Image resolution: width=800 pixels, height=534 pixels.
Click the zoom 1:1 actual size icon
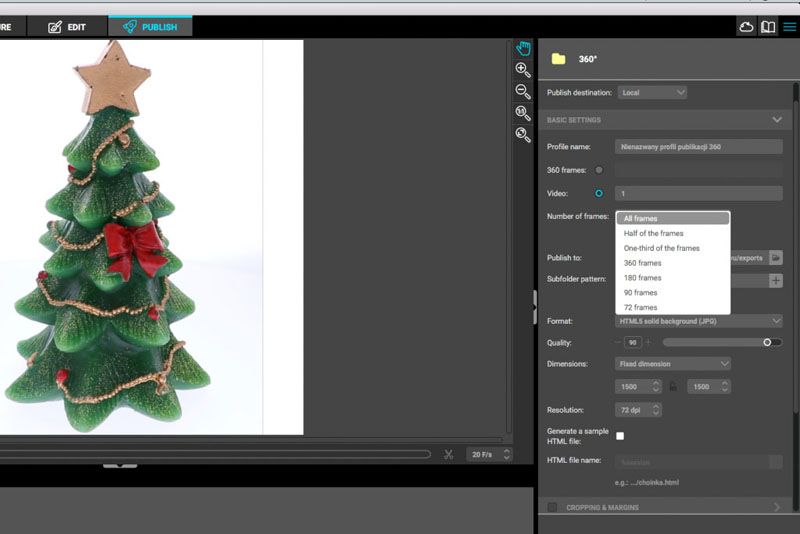(523, 113)
